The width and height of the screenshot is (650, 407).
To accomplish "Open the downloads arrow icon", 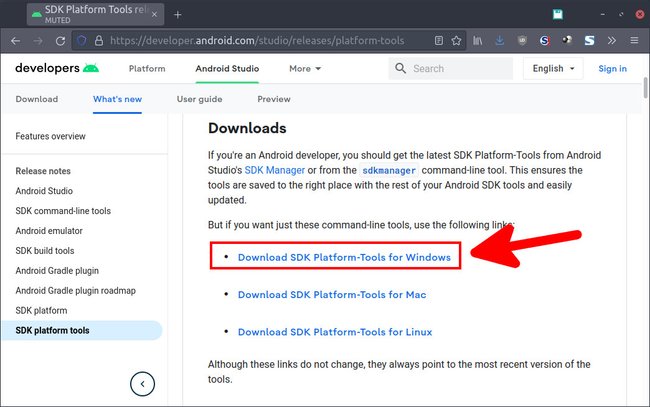I will 500,40.
